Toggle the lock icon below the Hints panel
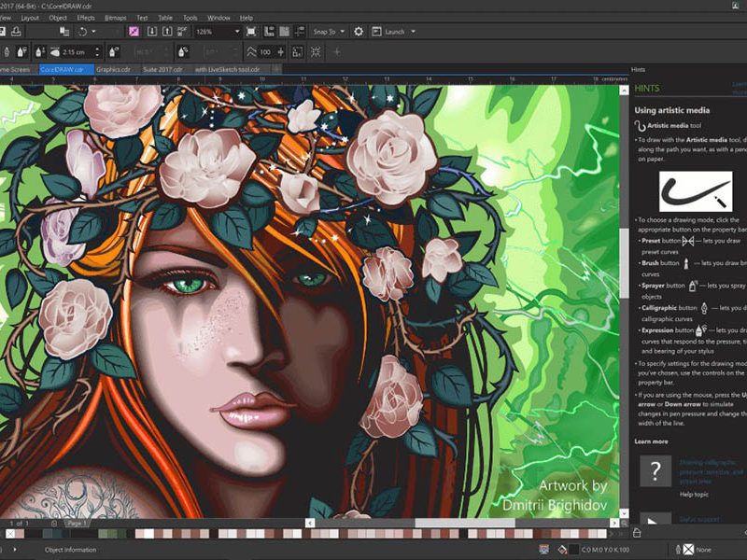747x560 pixels. (638, 531)
